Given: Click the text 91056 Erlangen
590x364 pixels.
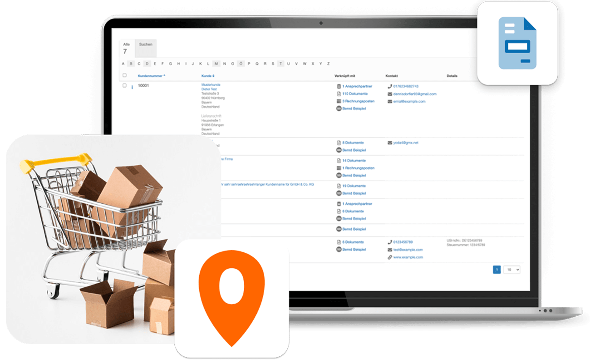Looking at the screenshot, I should click(x=212, y=125).
